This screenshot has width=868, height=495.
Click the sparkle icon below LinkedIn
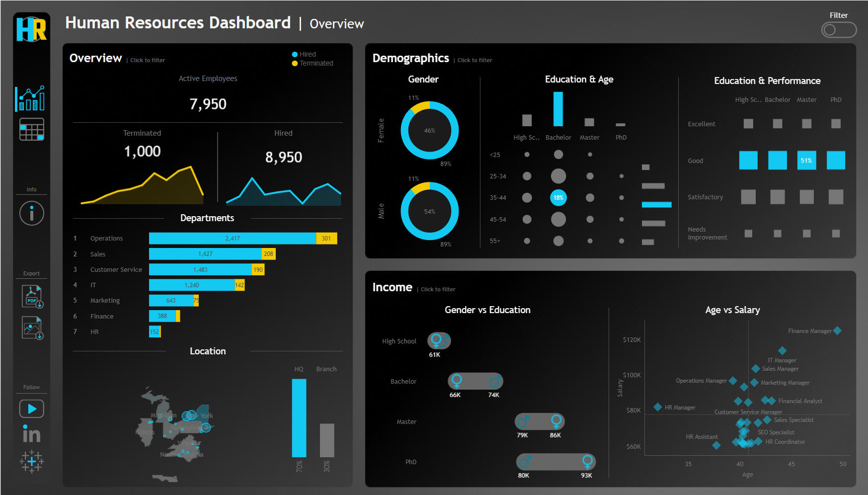tap(31, 462)
